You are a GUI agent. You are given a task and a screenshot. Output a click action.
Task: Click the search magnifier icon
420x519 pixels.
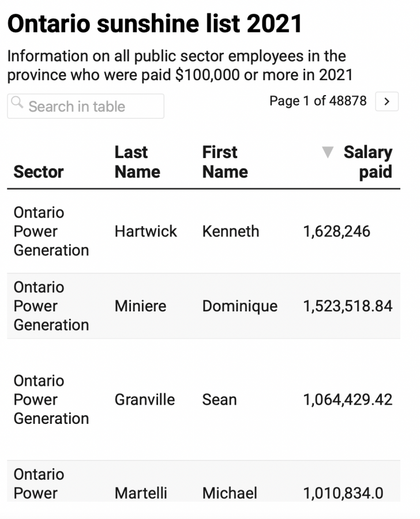pos(17,104)
